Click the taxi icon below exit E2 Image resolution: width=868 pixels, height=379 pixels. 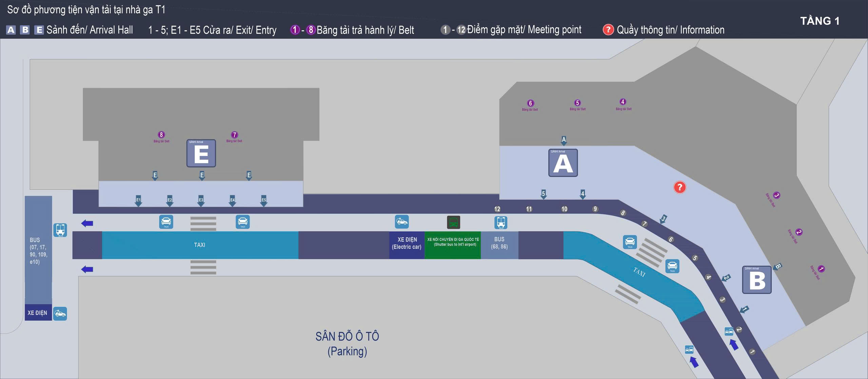click(x=166, y=222)
